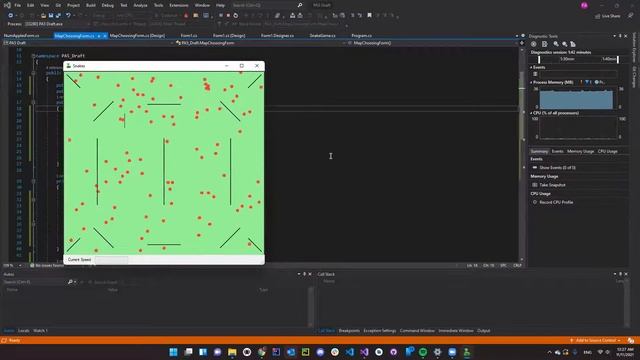The image size is (640, 360).
Task: Click the Break All pause icon
Action: click(x=220, y=16)
